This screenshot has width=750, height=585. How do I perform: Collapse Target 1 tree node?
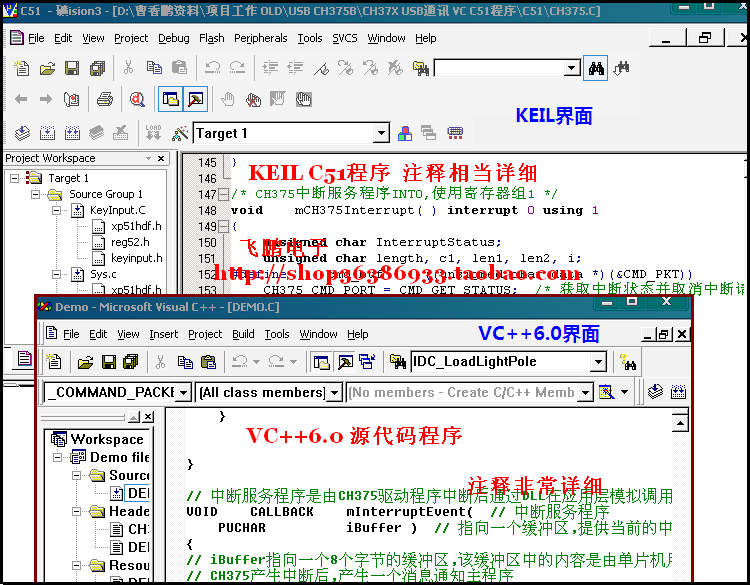click(x=14, y=178)
